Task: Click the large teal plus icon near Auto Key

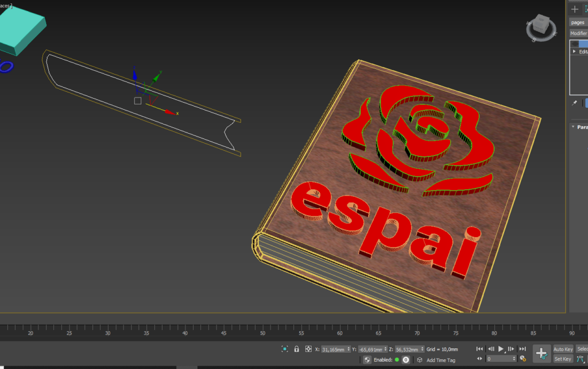Action: pos(541,352)
